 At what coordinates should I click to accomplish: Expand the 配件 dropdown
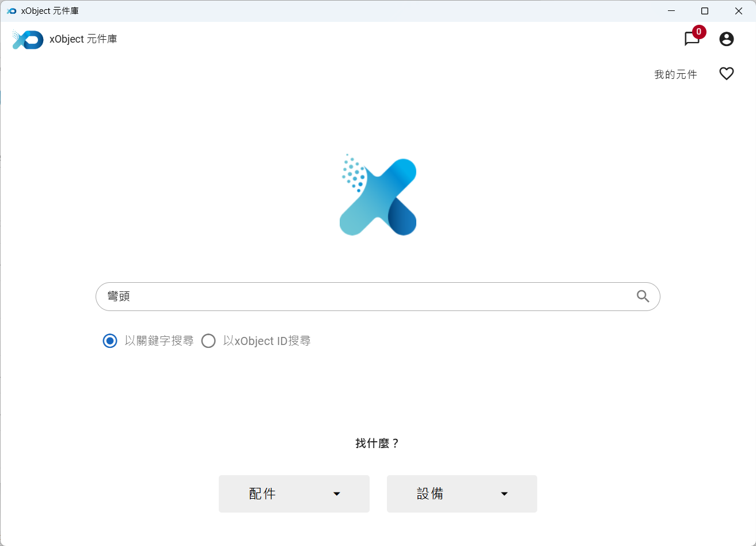point(294,494)
